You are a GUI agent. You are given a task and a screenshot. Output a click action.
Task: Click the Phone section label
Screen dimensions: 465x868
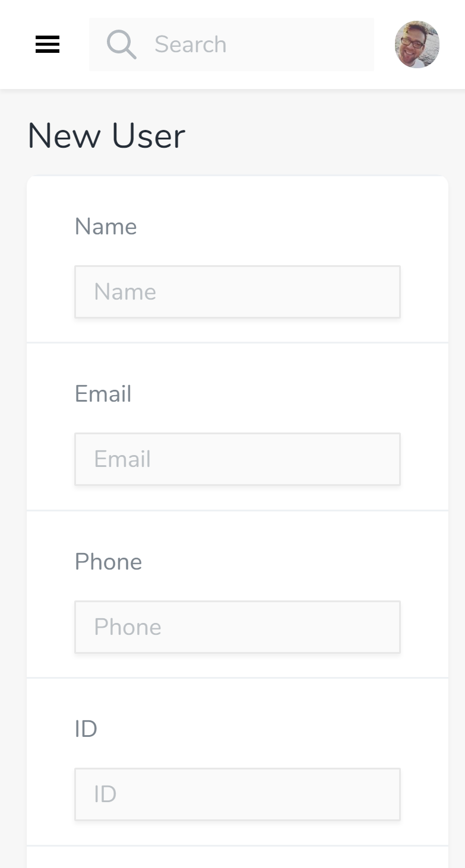(x=109, y=561)
